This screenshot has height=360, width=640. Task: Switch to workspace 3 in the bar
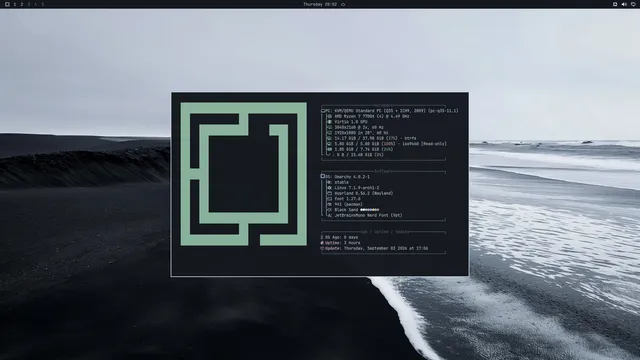point(29,4)
